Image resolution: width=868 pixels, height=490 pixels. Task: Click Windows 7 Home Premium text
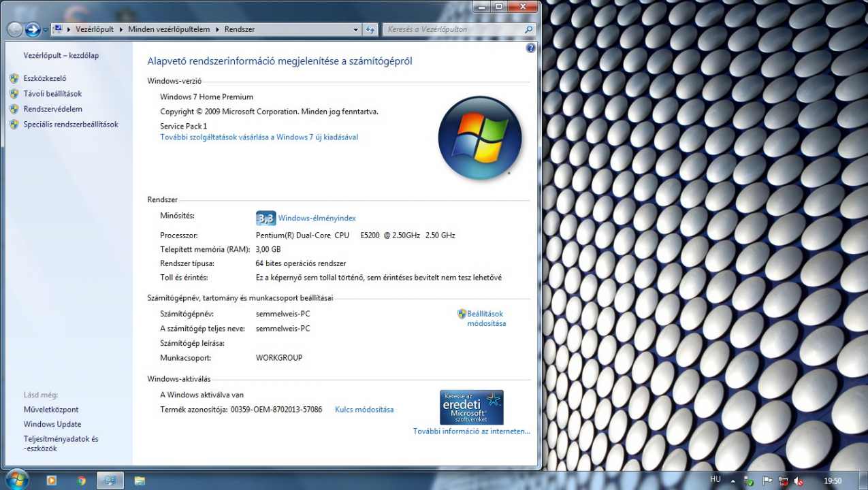tap(206, 97)
